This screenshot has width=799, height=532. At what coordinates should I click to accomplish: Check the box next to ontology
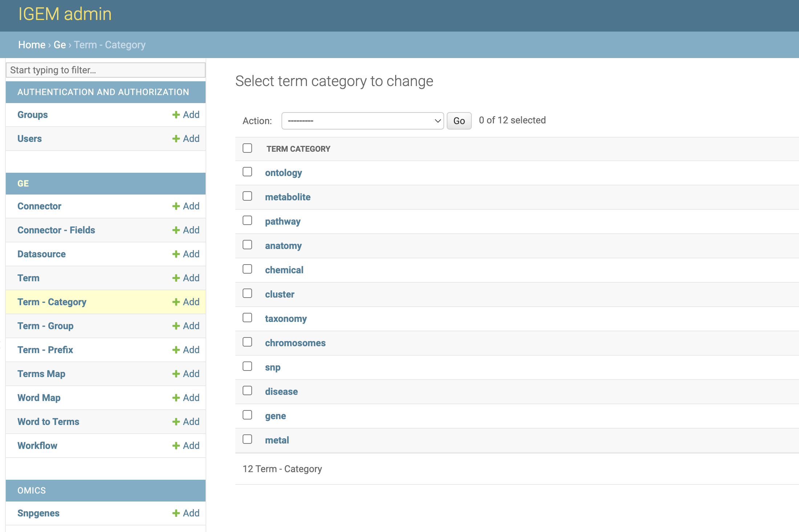coord(247,172)
